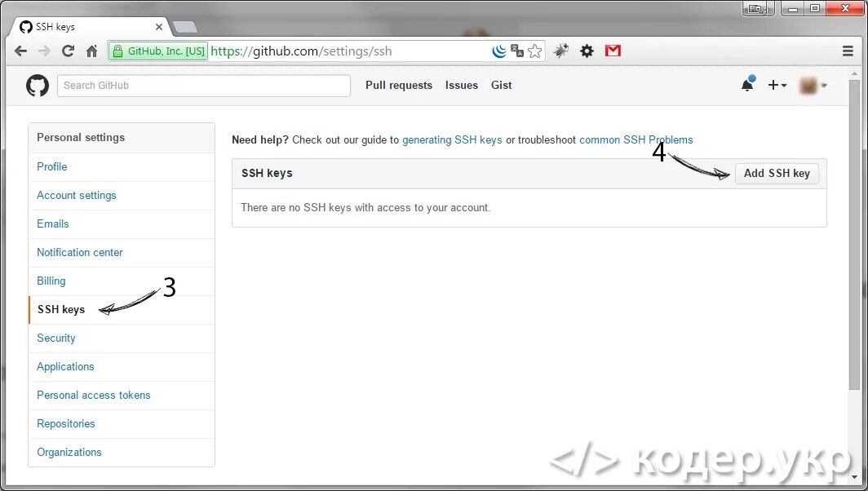Open the bug extension icon
868x491 pixels.
click(x=560, y=51)
